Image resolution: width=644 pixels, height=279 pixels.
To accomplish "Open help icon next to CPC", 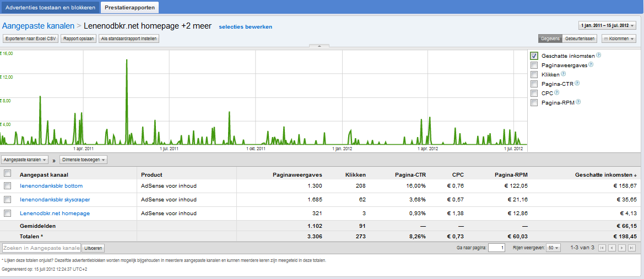I will click(557, 93).
